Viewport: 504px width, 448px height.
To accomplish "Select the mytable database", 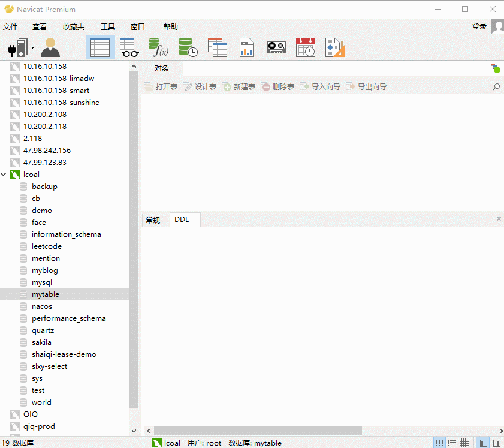I will pyautogui.click(x=64, y=294).
